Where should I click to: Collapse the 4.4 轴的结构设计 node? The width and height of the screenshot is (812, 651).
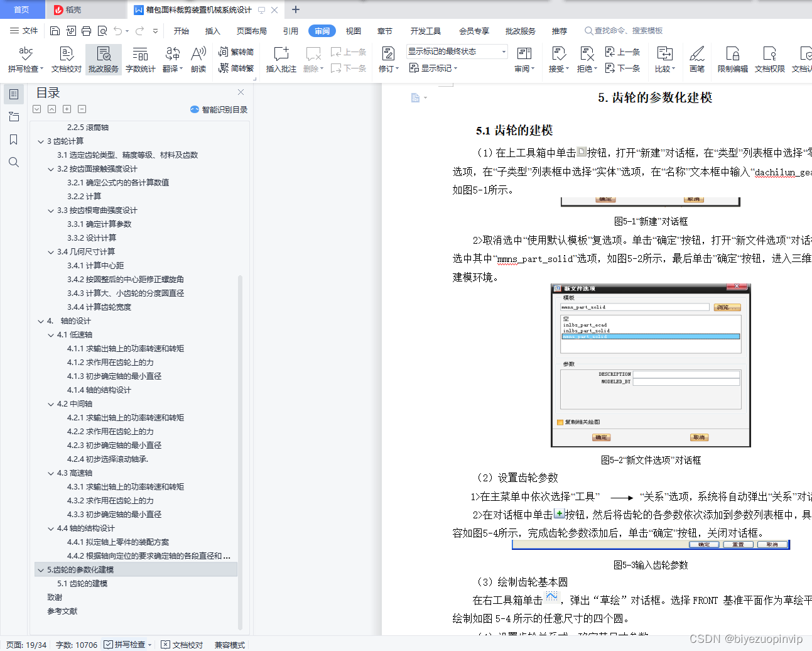click(51, 528)
